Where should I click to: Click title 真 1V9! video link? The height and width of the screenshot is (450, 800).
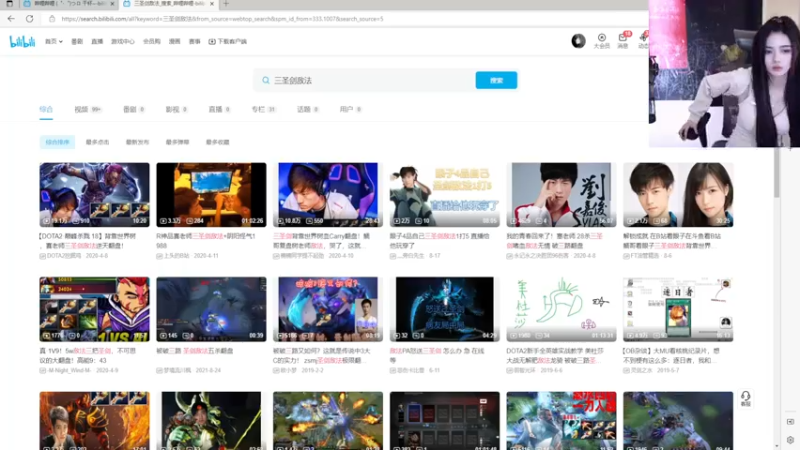point(88,355)
